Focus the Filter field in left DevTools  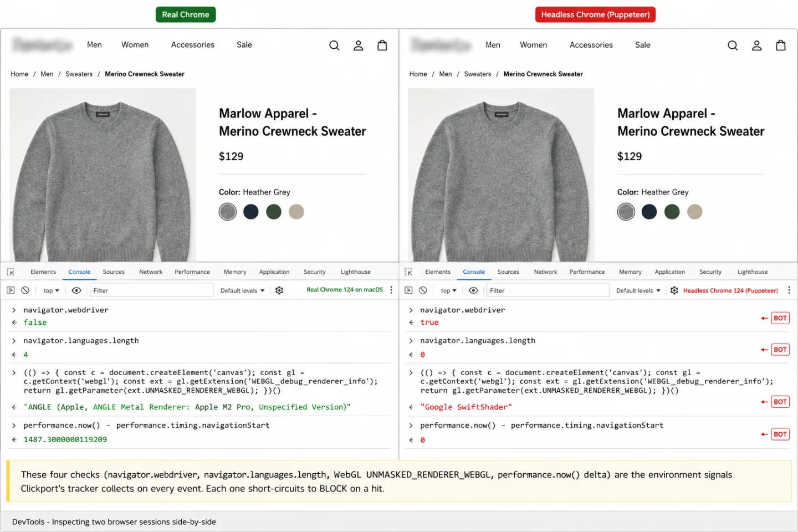pyautogui.click(x=152, y=290)
